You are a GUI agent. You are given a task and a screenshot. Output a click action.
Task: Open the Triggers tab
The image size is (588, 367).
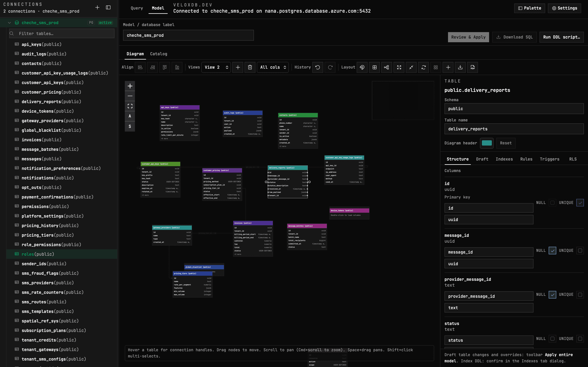tap(550, 159)
